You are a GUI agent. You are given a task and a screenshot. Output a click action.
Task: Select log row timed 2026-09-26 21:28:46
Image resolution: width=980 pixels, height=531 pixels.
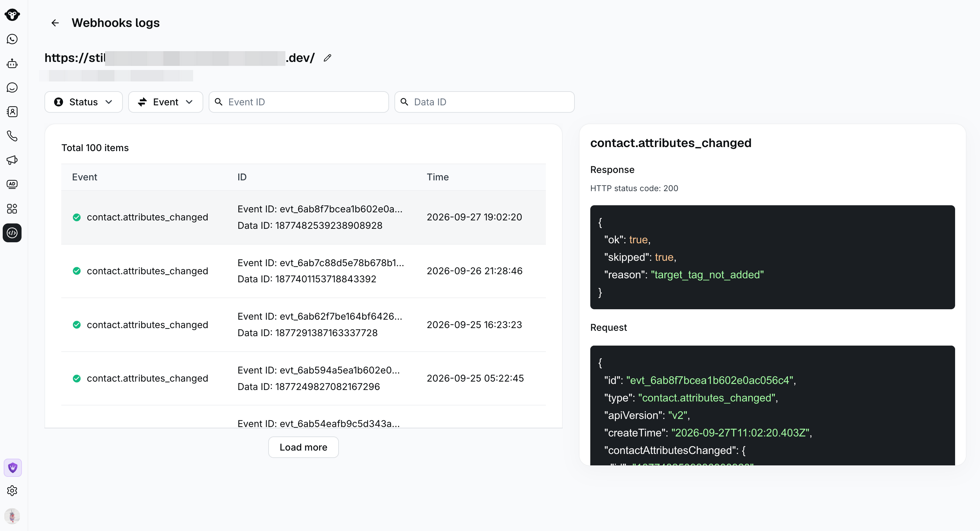click(x=303, y=271)
